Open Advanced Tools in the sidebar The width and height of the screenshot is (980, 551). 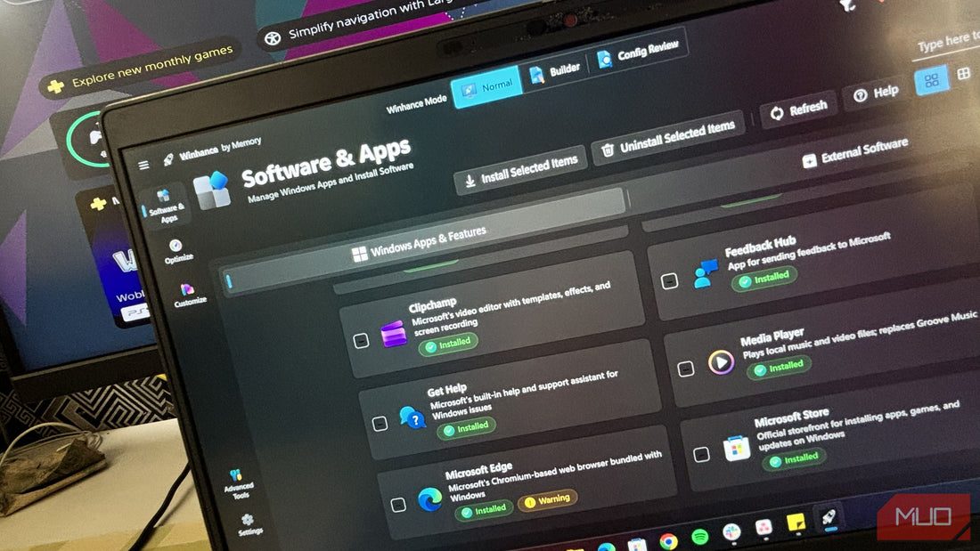tap(238, 483)
